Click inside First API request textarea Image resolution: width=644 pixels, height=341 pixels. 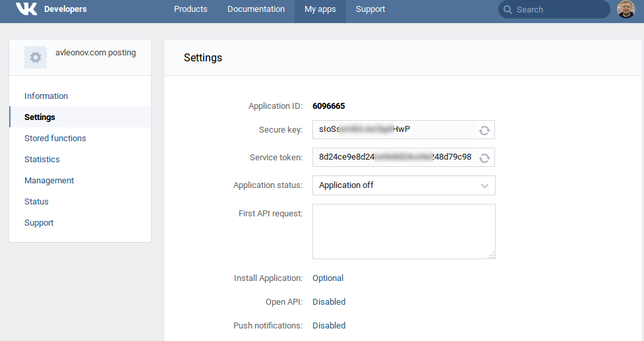403,232
